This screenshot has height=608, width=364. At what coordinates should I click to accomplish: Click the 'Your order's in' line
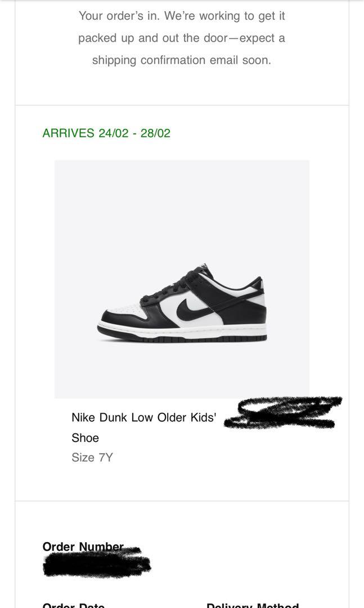(x=182, y=16)
